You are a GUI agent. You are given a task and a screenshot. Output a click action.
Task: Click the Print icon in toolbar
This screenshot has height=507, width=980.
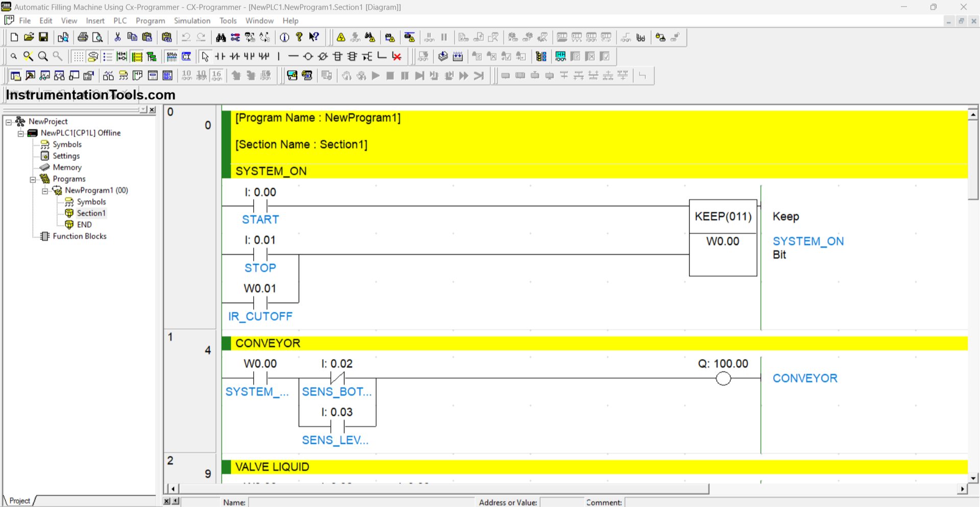point(83,37)
